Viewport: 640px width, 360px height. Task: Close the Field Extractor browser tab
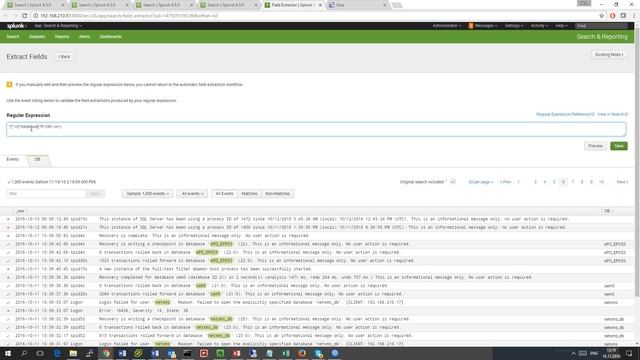point(320,5)
